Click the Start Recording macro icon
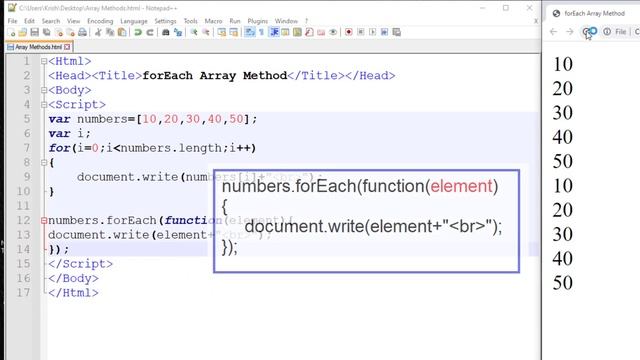Image resolution: width=640 pixels, height=360 pixels. click(349, 32)
